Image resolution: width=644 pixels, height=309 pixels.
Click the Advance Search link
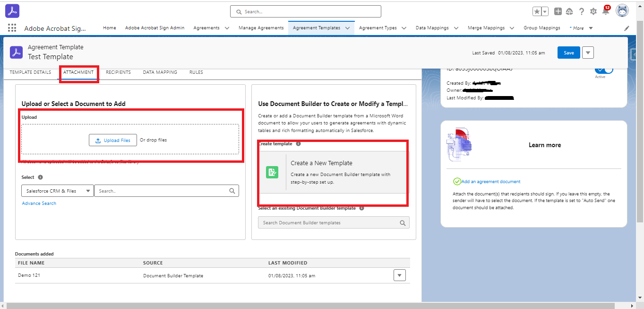click(39, 203)
